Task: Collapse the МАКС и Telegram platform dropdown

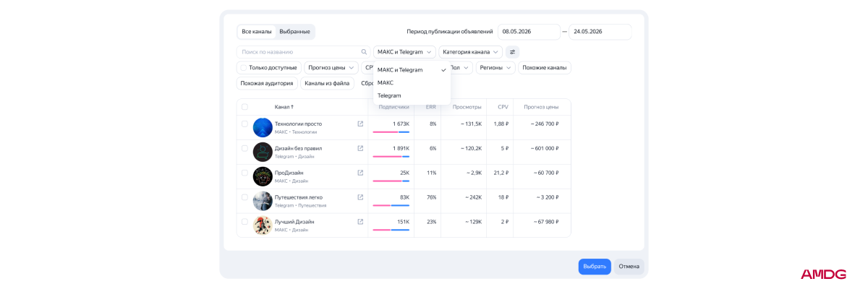Action: click(x=404, y=52)
